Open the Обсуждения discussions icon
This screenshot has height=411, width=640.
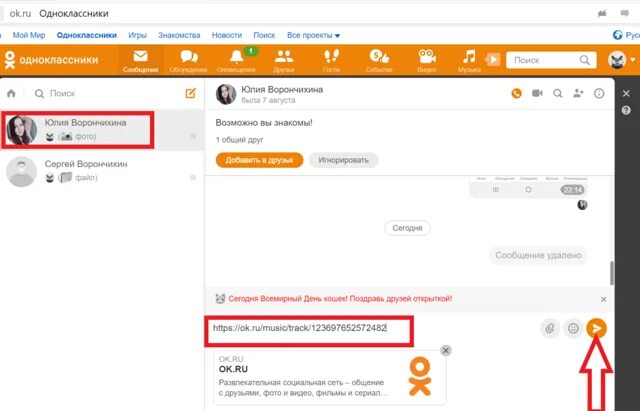tap(188, 60)
